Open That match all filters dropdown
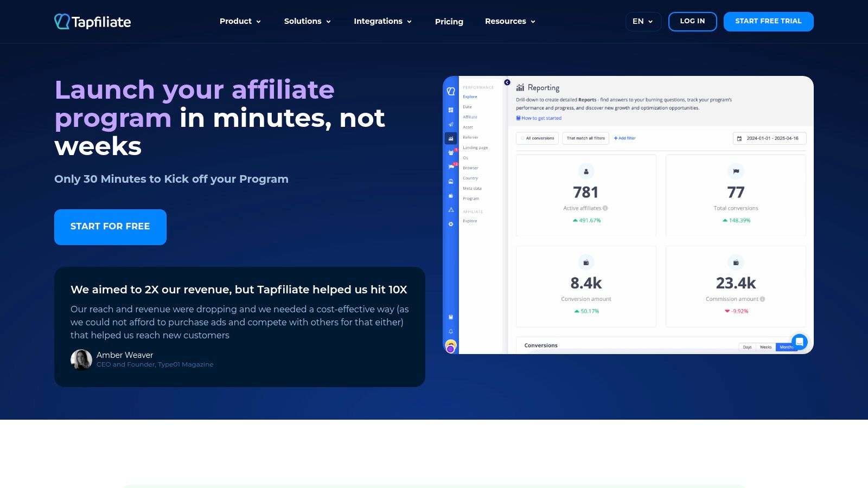 (586, 138)
